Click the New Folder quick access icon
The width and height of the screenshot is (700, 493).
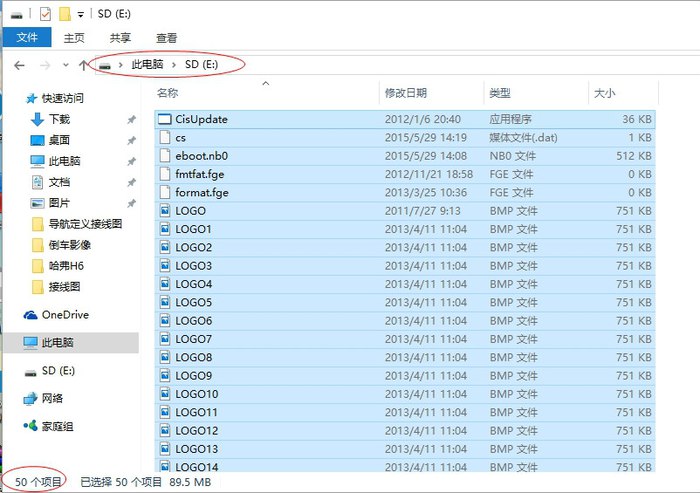[65, 14]
